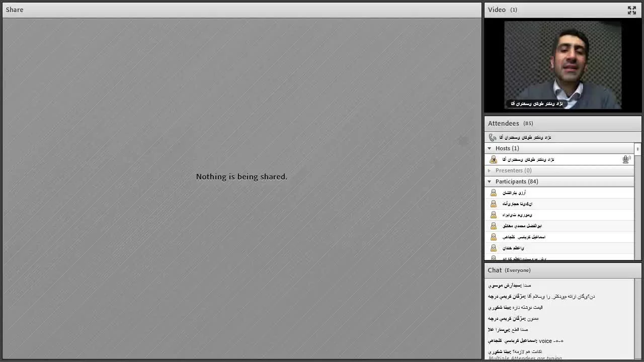Click the host avatar icon in Hosts
This screenshot has width=644, height=362.
(x=493, y=159)
